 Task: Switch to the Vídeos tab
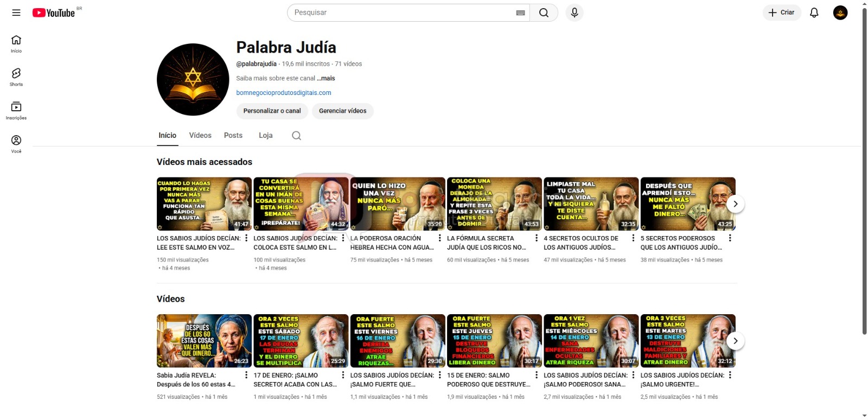(200, 136)
